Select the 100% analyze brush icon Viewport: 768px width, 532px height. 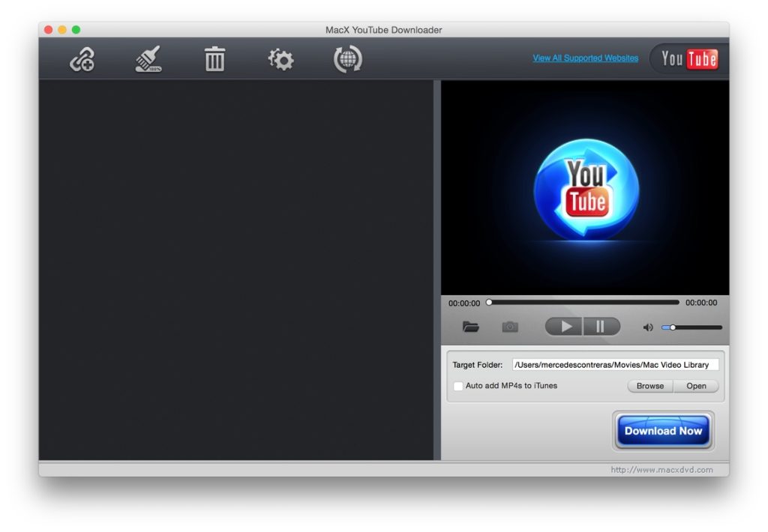[x=147, y=58]
